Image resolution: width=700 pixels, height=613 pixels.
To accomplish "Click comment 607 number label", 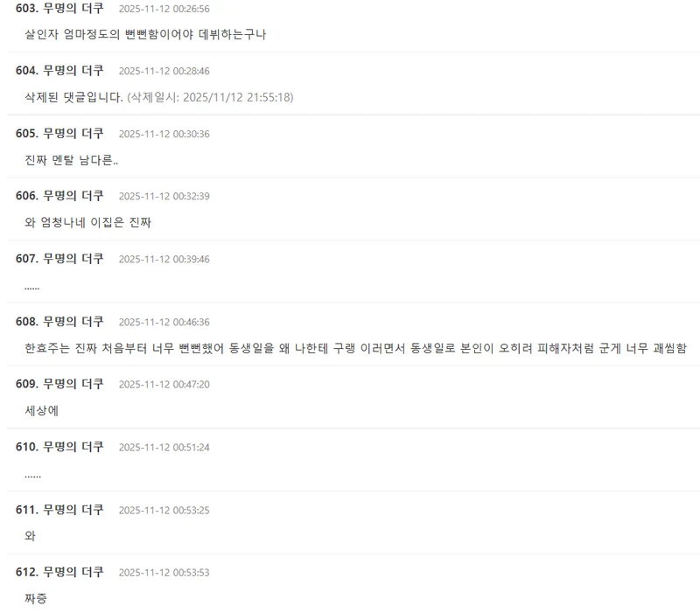I will coord(27,259).
